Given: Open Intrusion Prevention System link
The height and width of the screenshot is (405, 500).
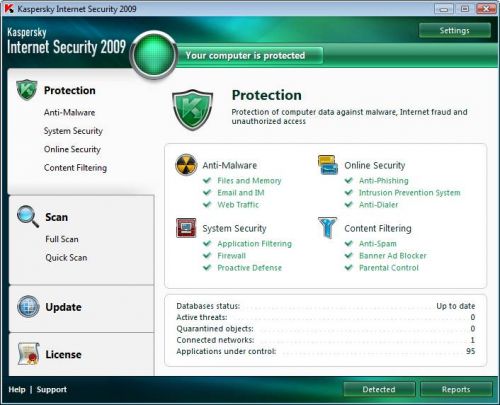Looking at the screenshot, I should tap(409, 193).
